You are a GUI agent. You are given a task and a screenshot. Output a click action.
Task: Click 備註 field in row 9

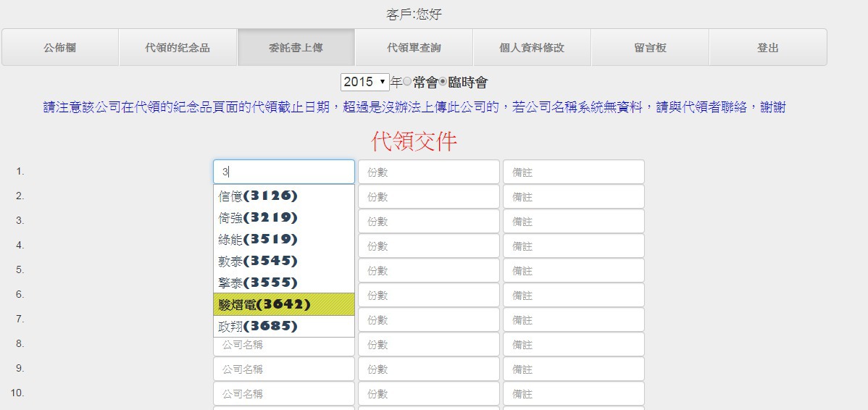574,369
